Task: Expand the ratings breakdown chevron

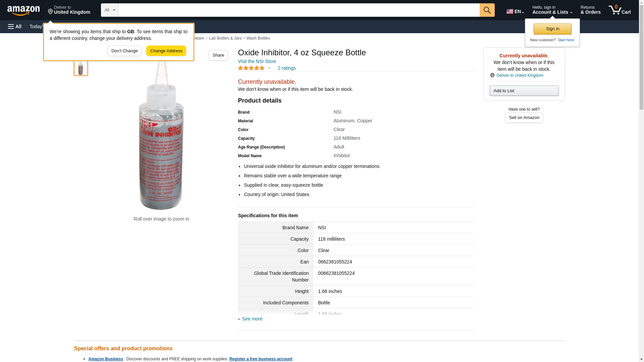Action: 269,68
